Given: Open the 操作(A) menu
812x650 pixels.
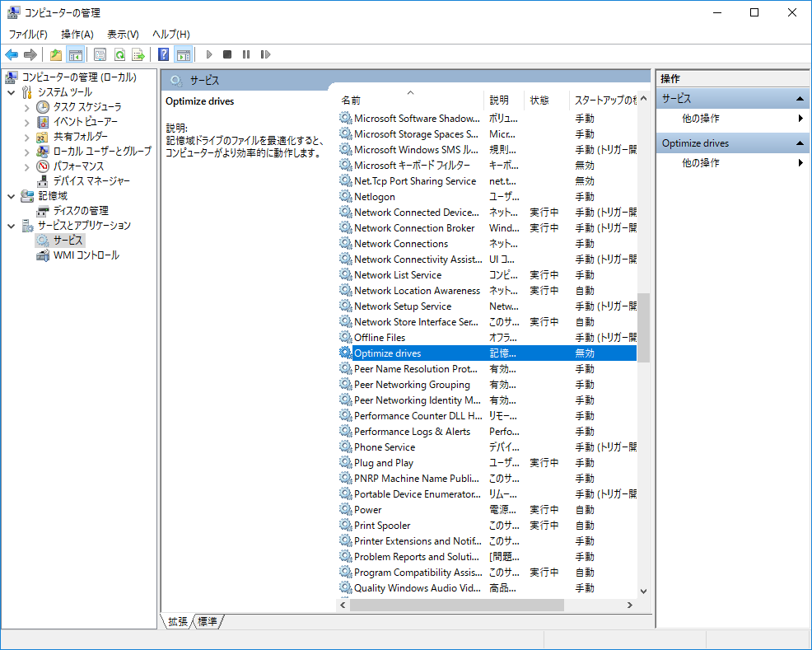Looking at the screenshot, I should (x=77, y=34).
